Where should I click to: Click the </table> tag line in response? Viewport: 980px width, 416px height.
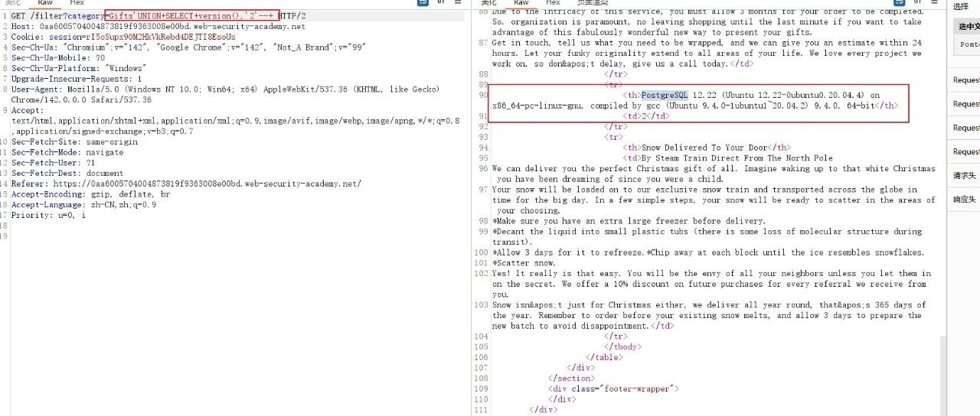point(604,357)
